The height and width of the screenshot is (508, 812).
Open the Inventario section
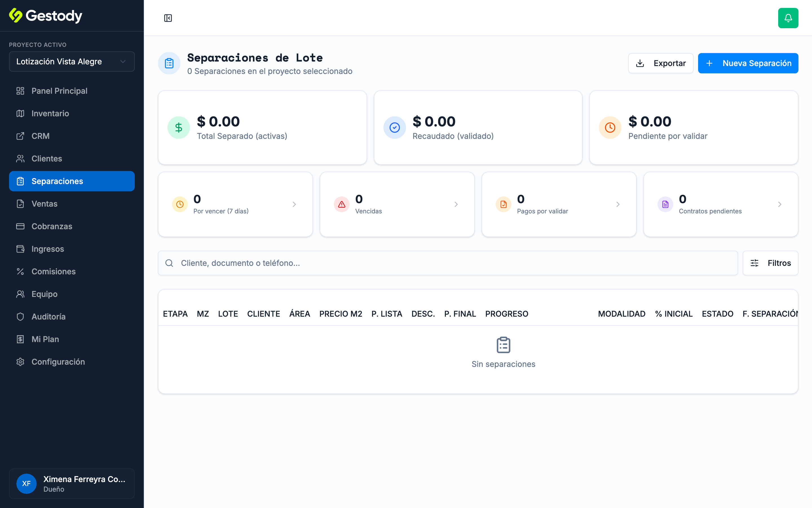coord(72,113)
